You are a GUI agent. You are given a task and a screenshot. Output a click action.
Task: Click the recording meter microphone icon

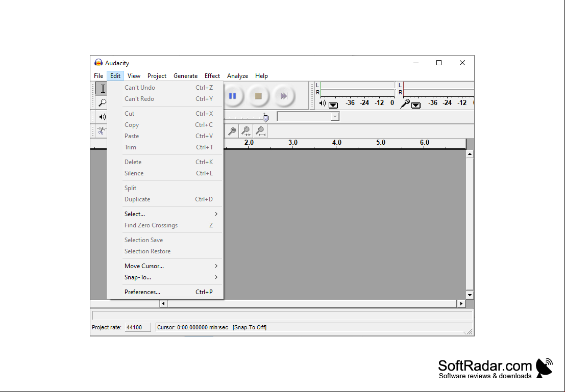pos(405,103)
